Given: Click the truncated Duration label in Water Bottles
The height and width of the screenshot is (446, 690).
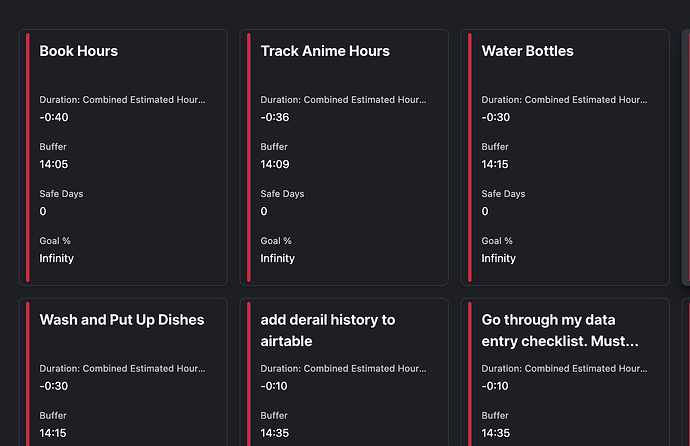Looking at the screenshot, I should tap(564, 100).
